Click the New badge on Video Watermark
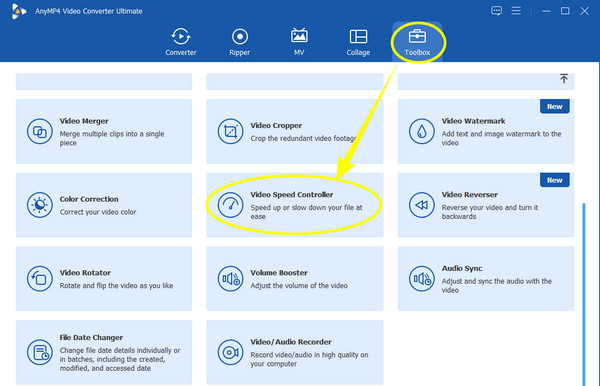 (x=554, y=107)
